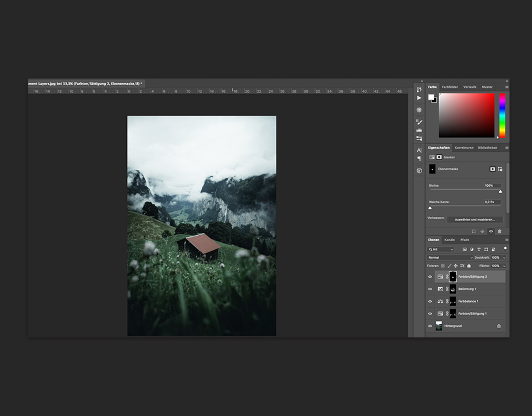Open the 3D cube panel icon
Image resolution: width=532 pixels, height=416 pixels.
tap(419, 170)
